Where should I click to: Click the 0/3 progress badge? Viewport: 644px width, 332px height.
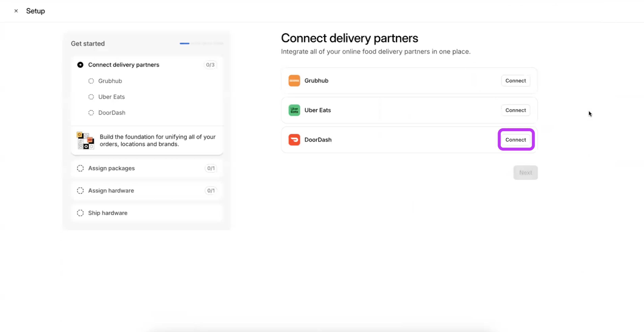pyautogui.click(x=210, y=65)
